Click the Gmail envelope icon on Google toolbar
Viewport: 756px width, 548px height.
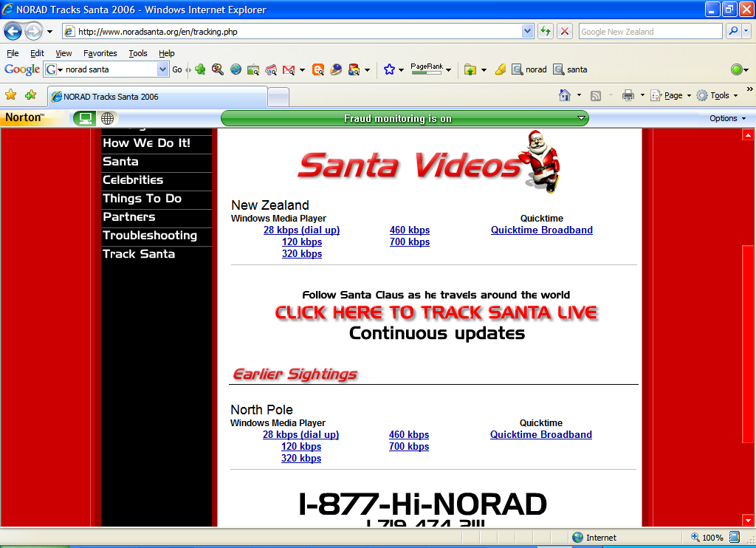point(289,70)
